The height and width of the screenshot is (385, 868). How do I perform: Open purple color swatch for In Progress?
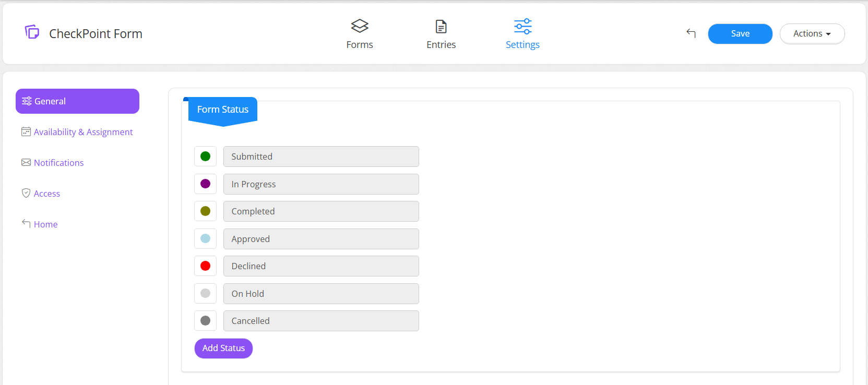coord(205,184)
